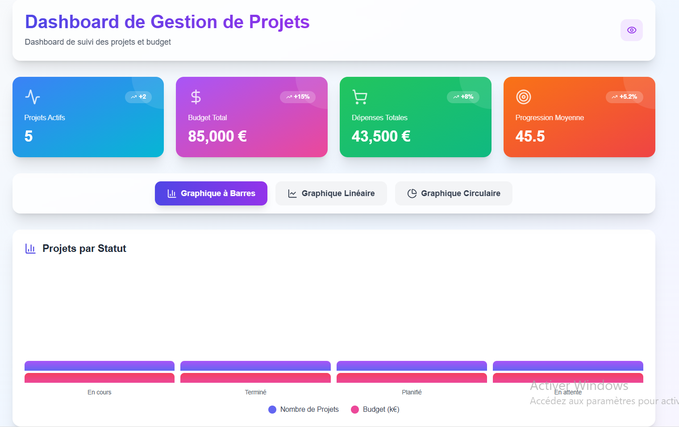Toggle the Budget (k€) legend entry

[375, 409]
